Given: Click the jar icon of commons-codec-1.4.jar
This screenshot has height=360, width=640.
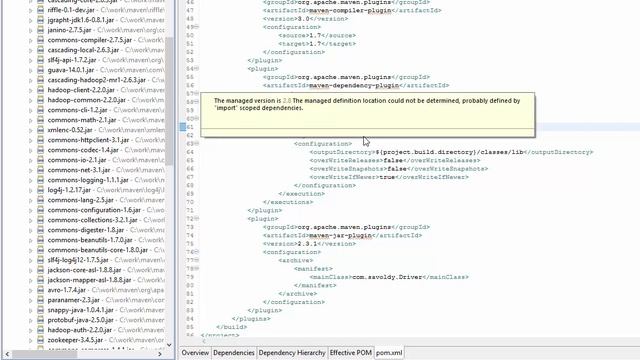Looking at the screenshot, I should click(40, 150).
